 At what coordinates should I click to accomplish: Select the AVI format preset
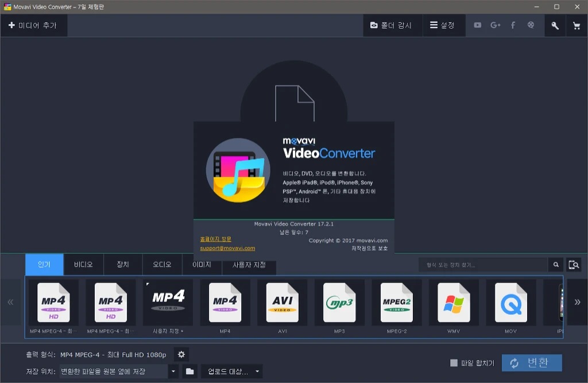click(283, 307)
